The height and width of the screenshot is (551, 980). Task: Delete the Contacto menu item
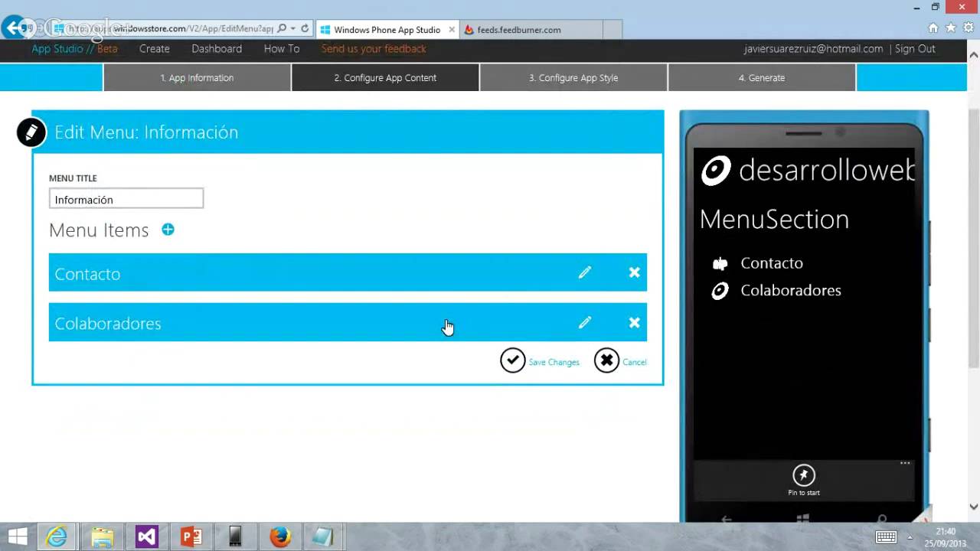click(x=634, y=272)
